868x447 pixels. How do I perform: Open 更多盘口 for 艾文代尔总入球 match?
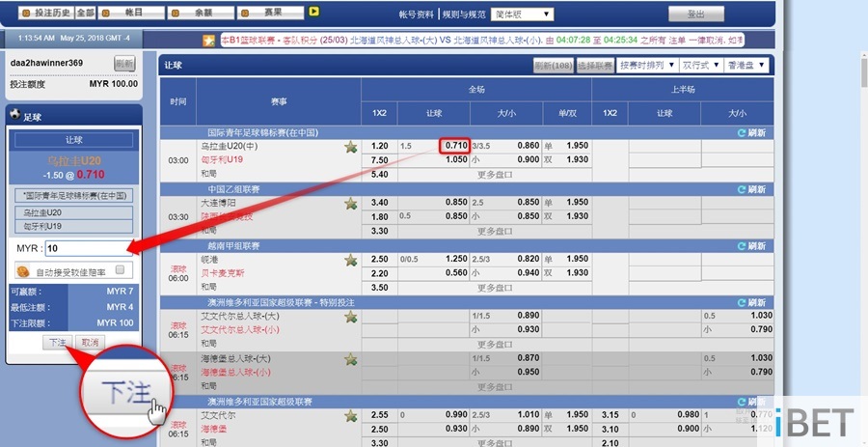tap(495, 344)
